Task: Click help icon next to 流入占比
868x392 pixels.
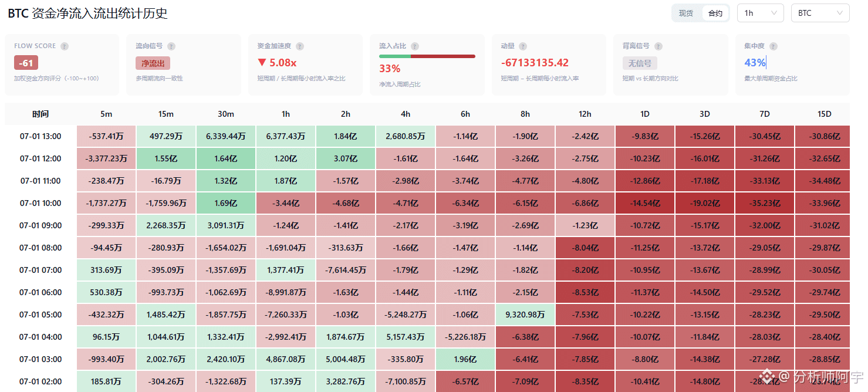Action: (x=415, y=46)
